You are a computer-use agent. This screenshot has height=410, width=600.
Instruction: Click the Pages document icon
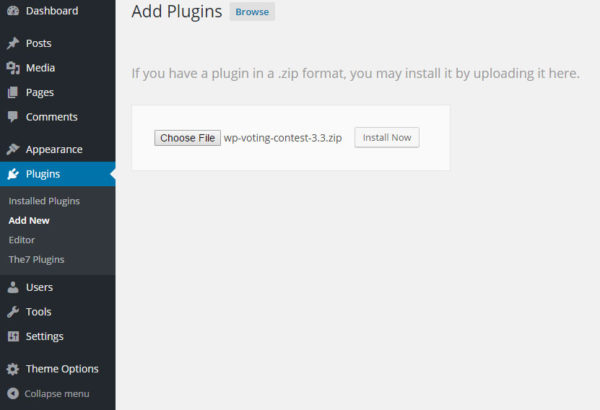[13, 92]
